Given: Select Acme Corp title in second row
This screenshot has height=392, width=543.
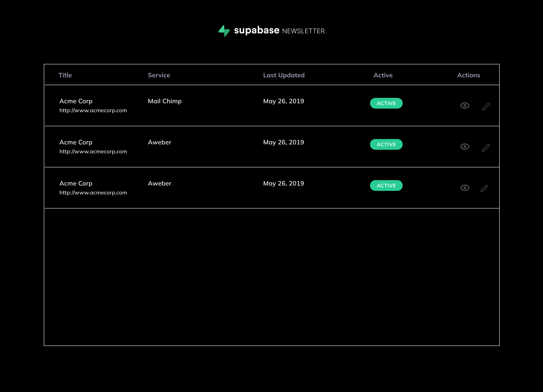Looking at the screenshot, I should pyautogui.click(x=76, y=143).
